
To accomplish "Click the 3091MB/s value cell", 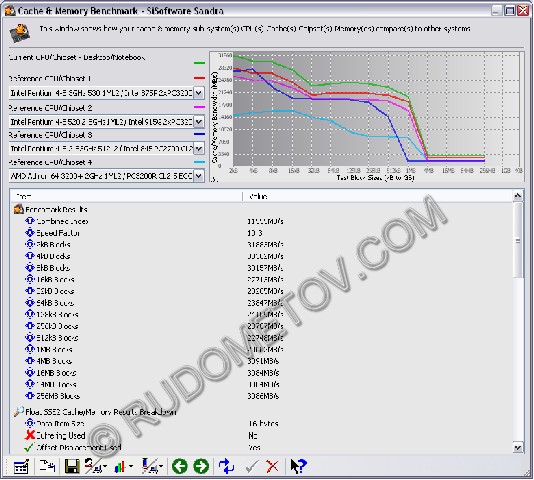I will pyautogui.click(x=263, y=361).
